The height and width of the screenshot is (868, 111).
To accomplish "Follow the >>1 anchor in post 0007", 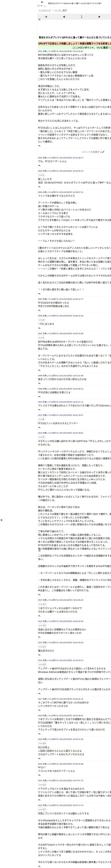I will pyautogui.click(x=41, y=338).
